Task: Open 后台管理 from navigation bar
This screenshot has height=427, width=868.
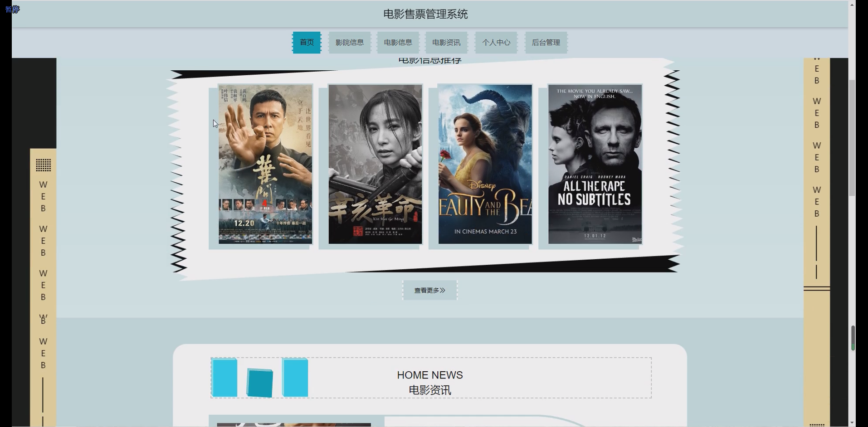Action: pos(546,43)
